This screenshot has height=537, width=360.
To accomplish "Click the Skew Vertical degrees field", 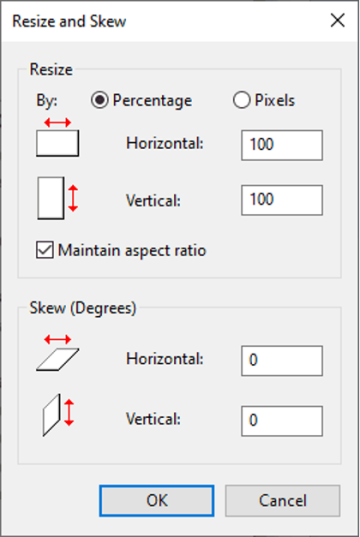I will tap(282, 421).
